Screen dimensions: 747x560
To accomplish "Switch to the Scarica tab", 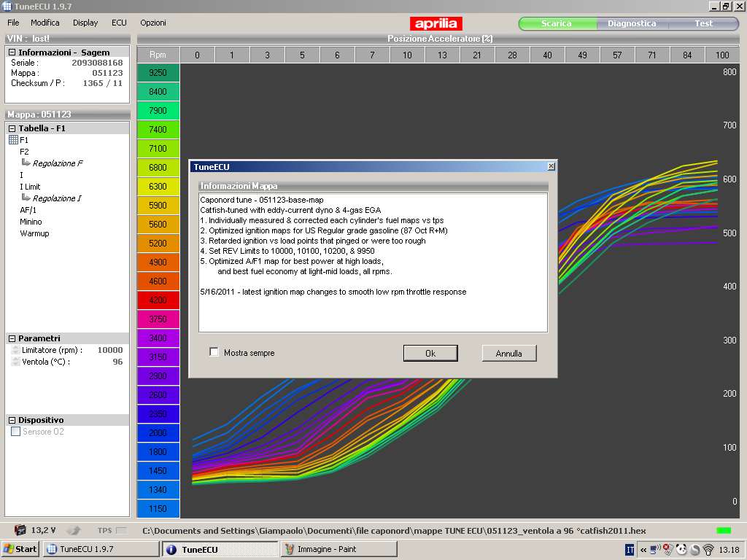I will click(x=557, y=23).
